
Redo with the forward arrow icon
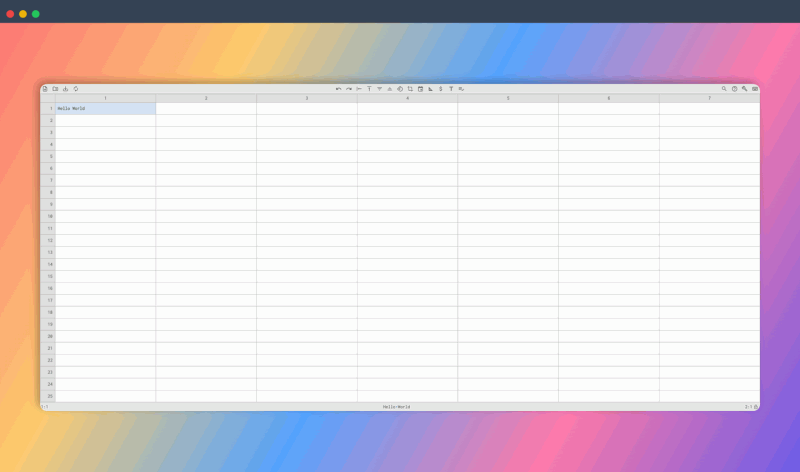point(349,89)
